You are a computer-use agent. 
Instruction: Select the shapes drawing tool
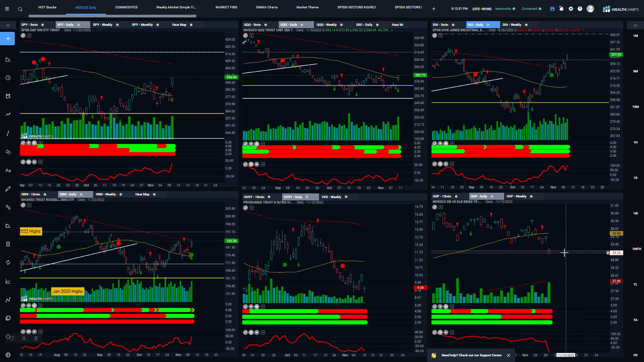point(8,152)
